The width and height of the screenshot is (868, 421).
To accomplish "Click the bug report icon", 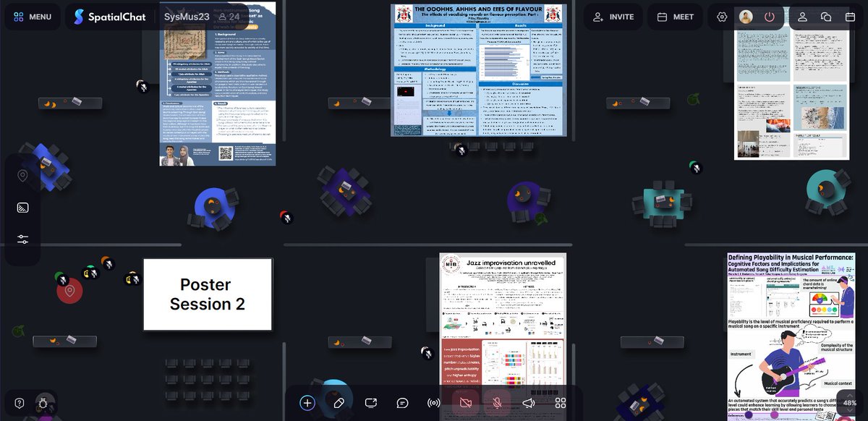I will click(43, 403).
